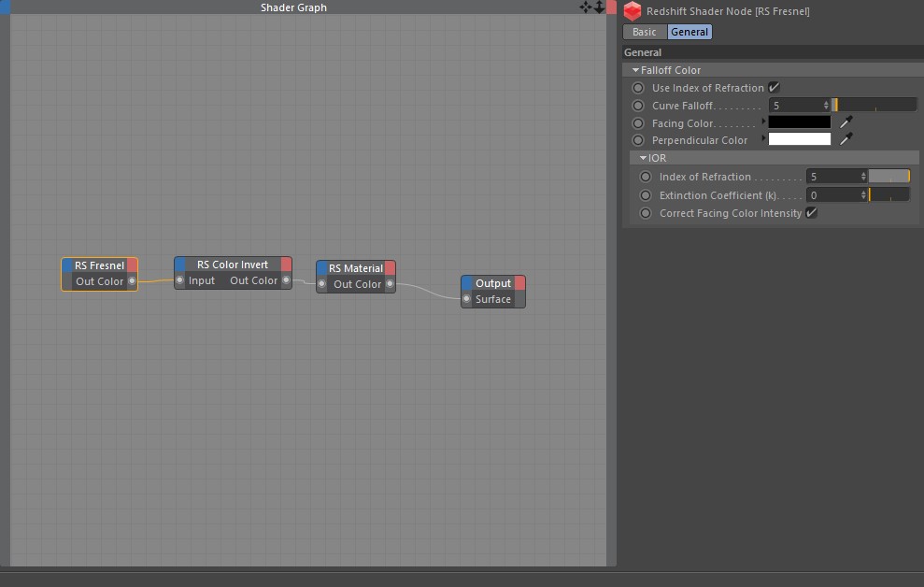Image resolution: width=924 pixels, height=587 pixels.
Task: Toggle animation dot beside Perpendicular Color
Action: click(638, 140)
